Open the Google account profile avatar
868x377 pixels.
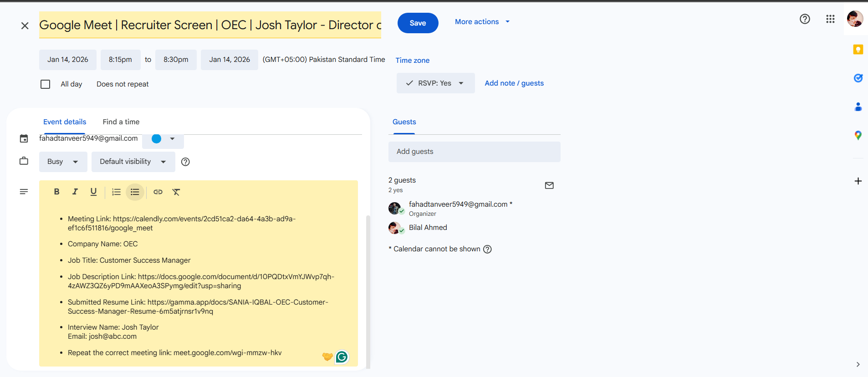pyautogui.click(x=855, y=19)
